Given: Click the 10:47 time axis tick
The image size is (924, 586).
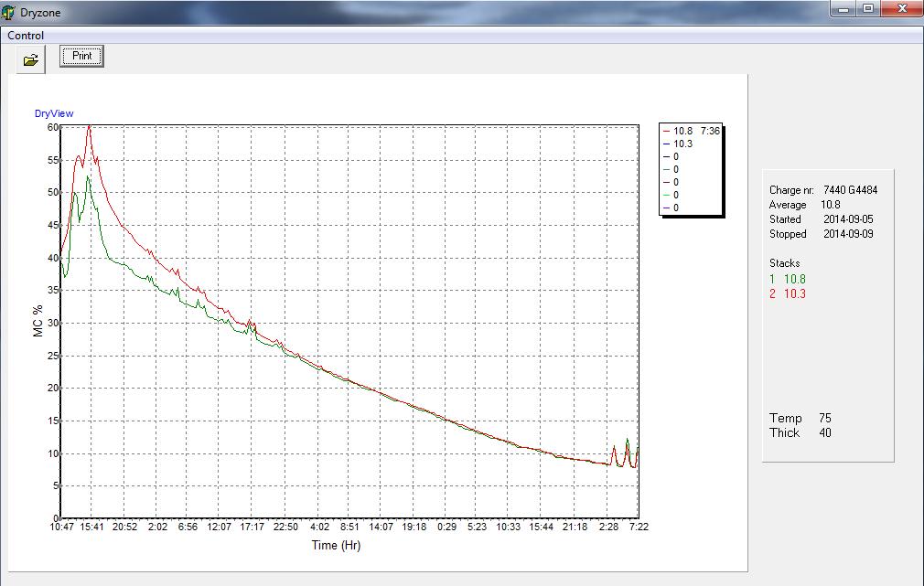Looking at the screenshot, I should [x=62, y=527].
